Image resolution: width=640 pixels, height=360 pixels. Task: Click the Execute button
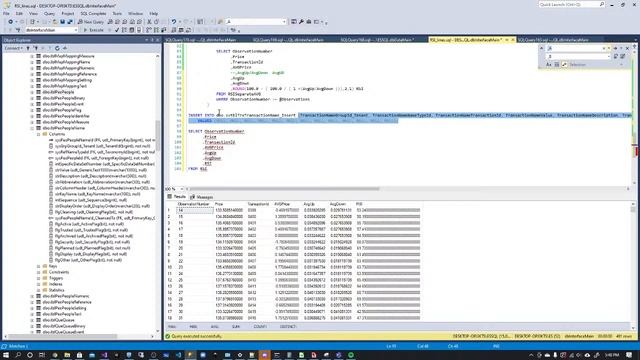tap(94, 30)
